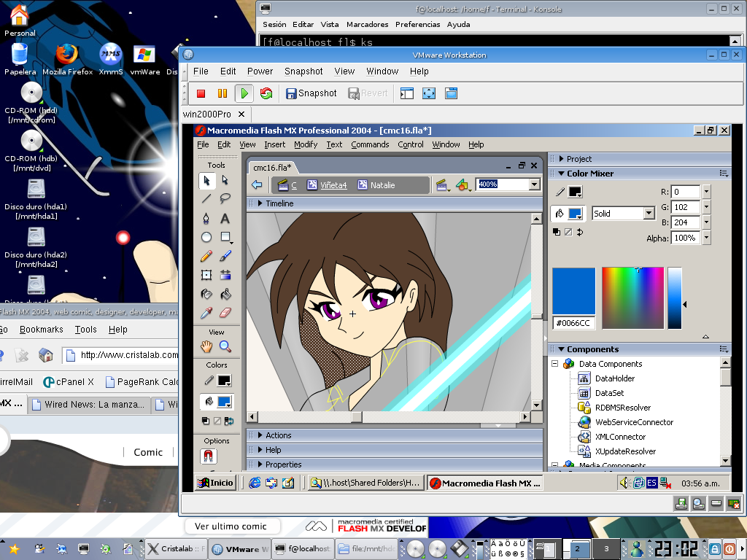
Task: Select the Paint Bucket tool
Action: (x=225, y=295)
